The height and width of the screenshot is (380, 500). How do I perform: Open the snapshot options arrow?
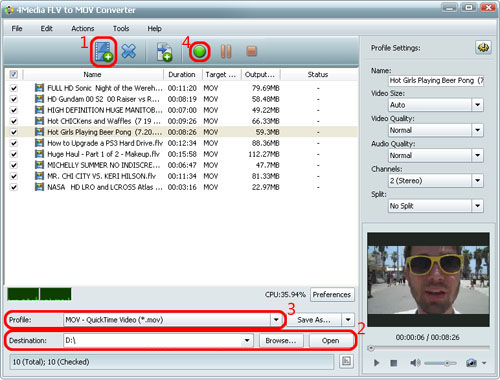coord(484,363)
